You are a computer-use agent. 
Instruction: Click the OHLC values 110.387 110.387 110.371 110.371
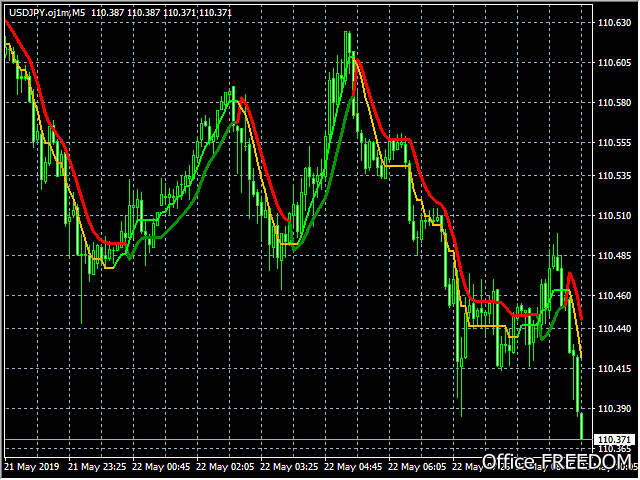(161, 13)
